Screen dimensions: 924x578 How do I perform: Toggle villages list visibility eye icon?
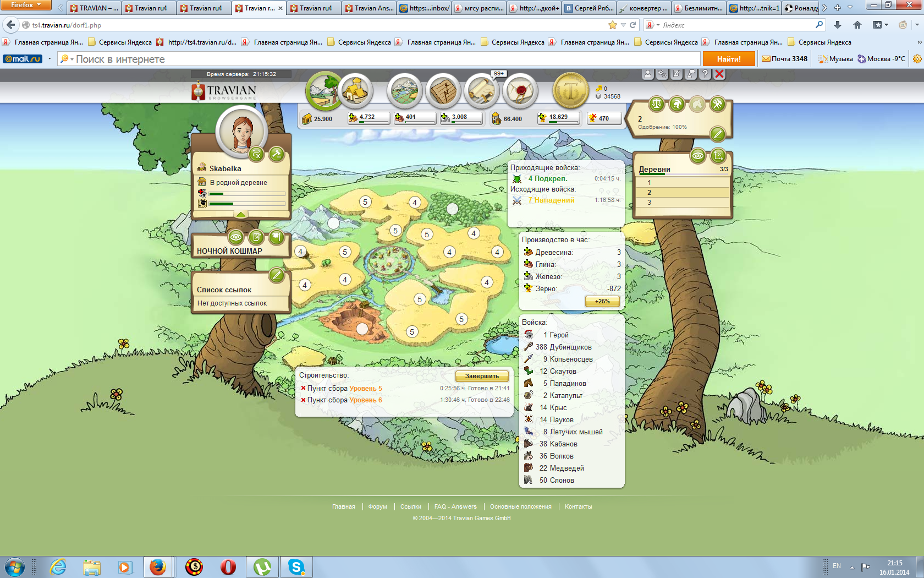point(698,156)
